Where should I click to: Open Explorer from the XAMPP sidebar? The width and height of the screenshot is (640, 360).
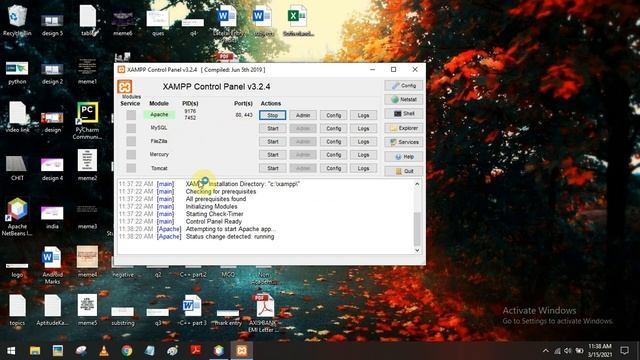[x=404, y=128]
